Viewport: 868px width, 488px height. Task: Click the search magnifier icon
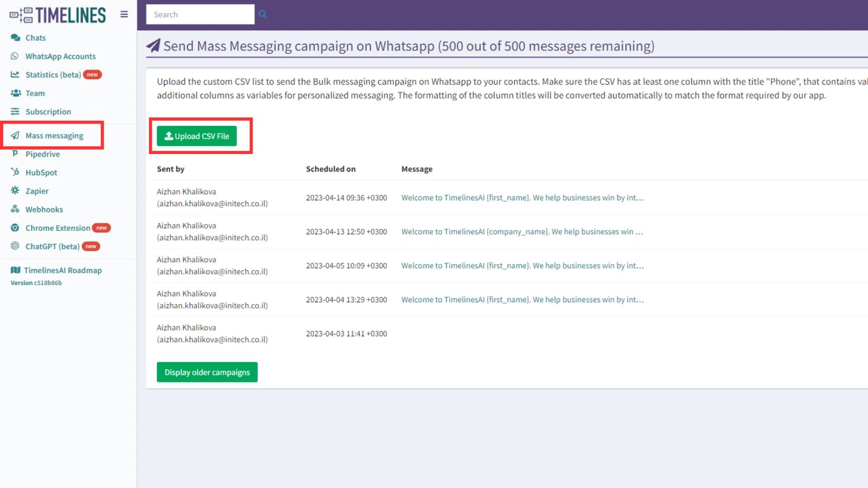click(263, 14)
